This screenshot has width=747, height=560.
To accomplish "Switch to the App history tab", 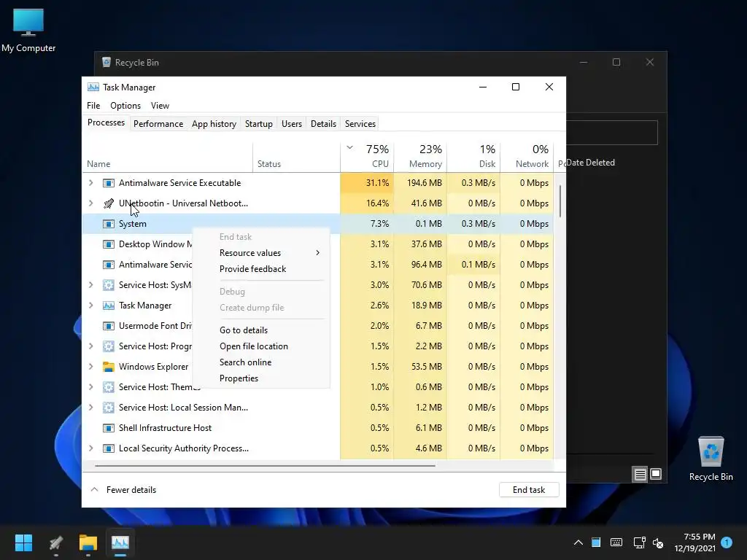I will 214,124.
